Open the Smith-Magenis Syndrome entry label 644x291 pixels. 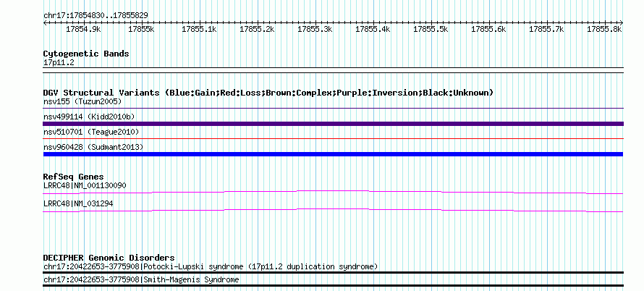tap(141, 280)
